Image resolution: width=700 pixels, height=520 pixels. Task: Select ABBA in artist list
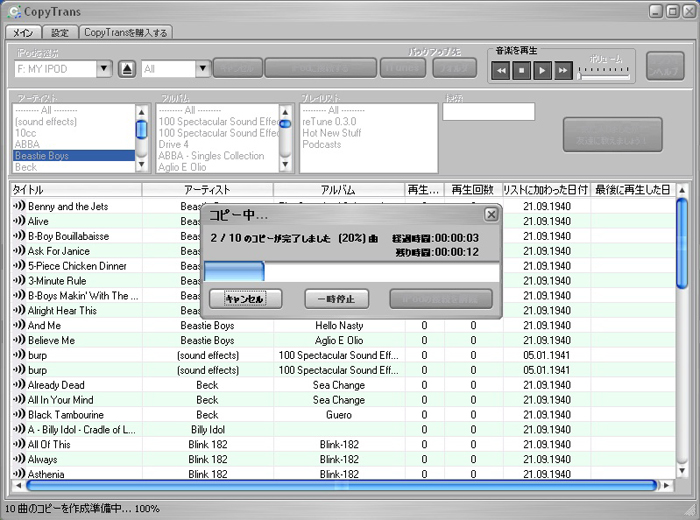[74, 144]
